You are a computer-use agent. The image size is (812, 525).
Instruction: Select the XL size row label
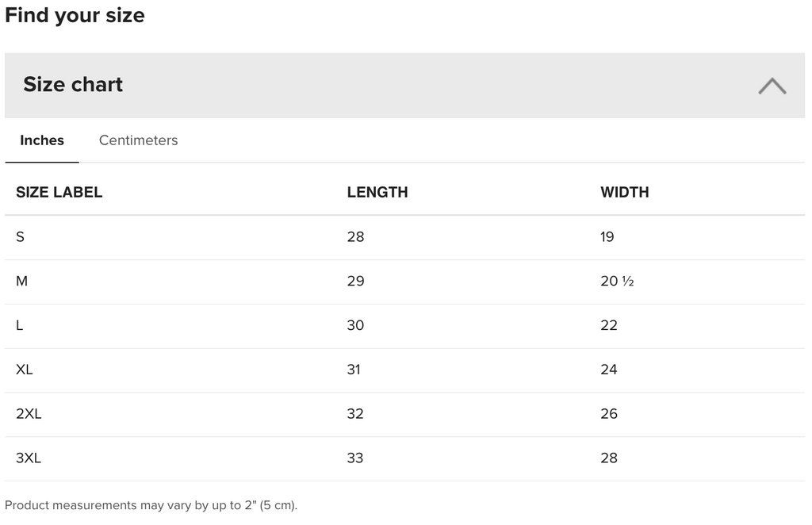pos(25,369)
